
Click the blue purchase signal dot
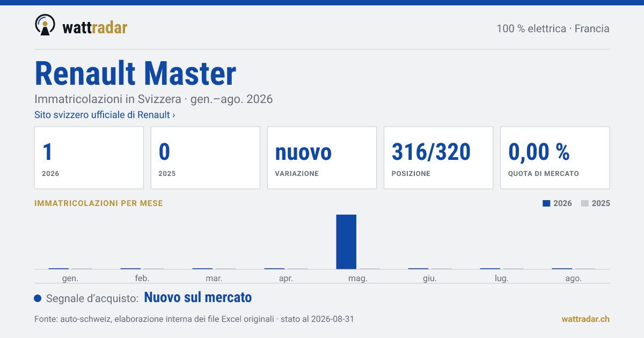point(38,298)
